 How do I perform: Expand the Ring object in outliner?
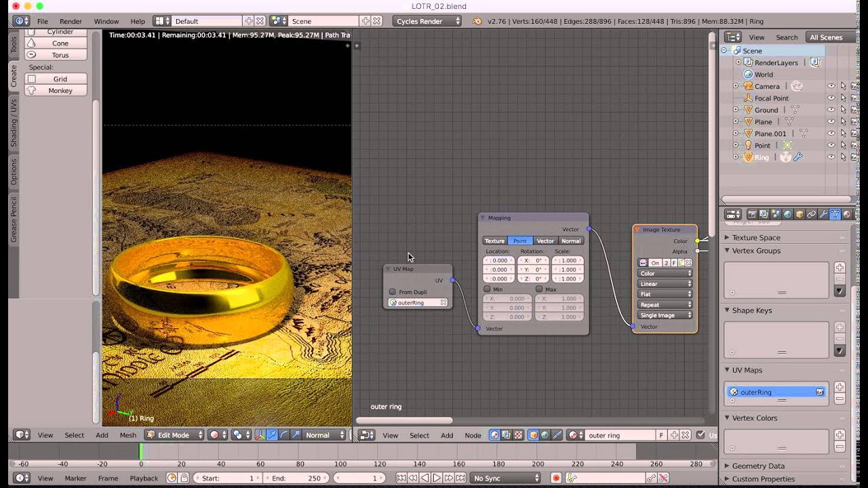736,157
